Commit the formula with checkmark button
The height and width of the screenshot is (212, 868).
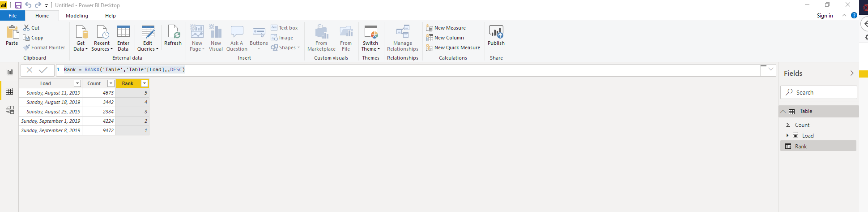[43, 70]
